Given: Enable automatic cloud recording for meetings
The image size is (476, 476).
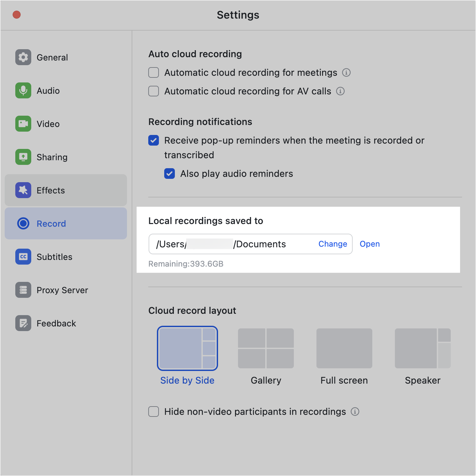Looking at the screenshot, I should (x=154, y=72).
